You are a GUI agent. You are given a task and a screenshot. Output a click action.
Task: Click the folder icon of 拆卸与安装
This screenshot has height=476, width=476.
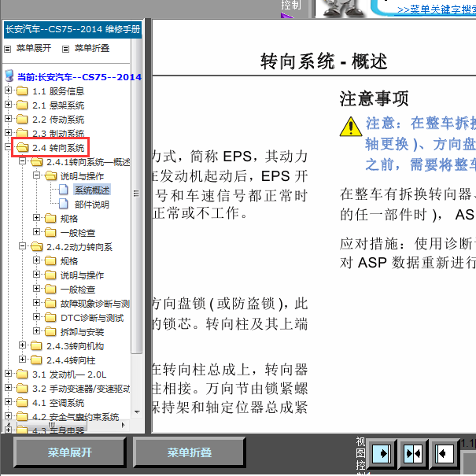50,332
